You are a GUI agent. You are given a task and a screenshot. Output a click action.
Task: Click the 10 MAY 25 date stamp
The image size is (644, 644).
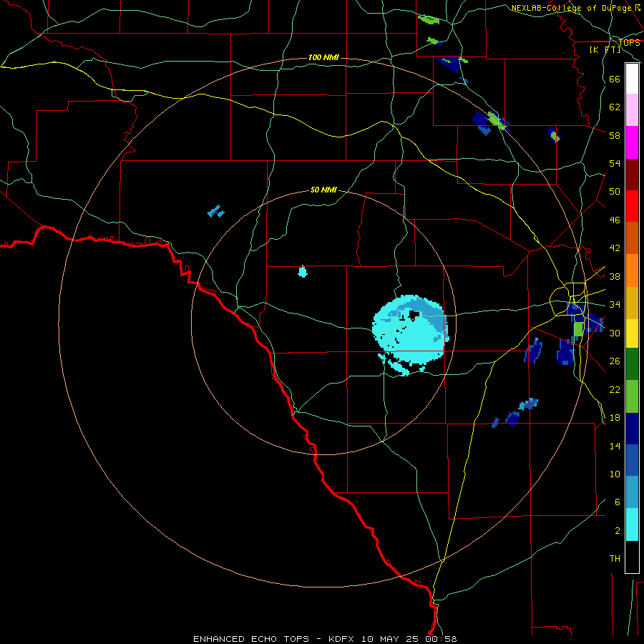(390, 639)
